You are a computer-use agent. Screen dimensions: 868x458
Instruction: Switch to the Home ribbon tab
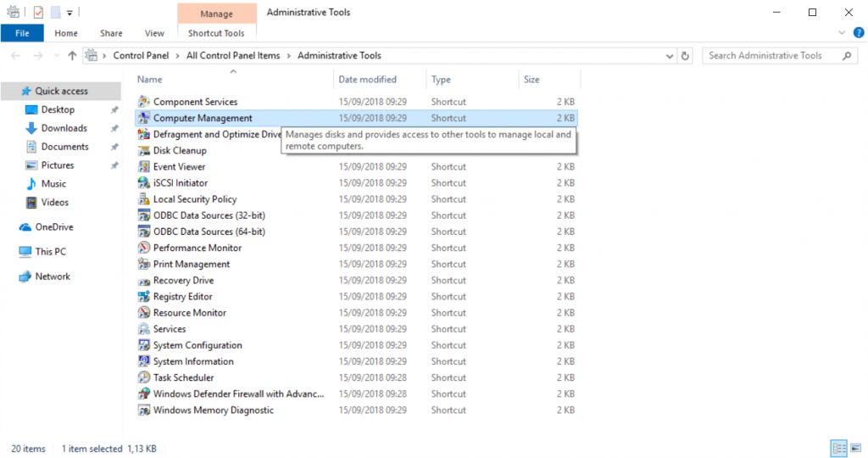(66, 33)
